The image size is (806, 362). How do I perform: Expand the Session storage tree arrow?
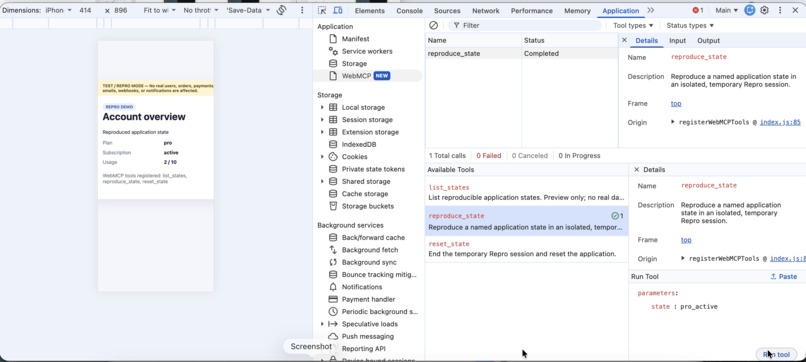click(322, 120)
